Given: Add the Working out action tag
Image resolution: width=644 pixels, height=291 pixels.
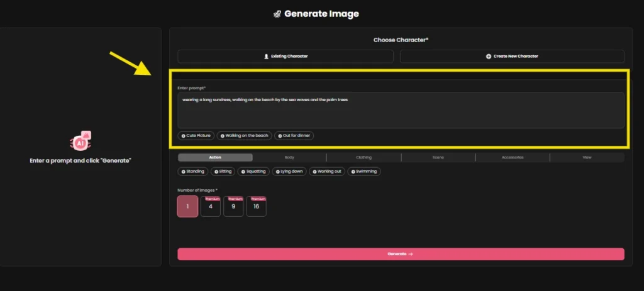Looking at the screenshot, I should tap(326, 172).
